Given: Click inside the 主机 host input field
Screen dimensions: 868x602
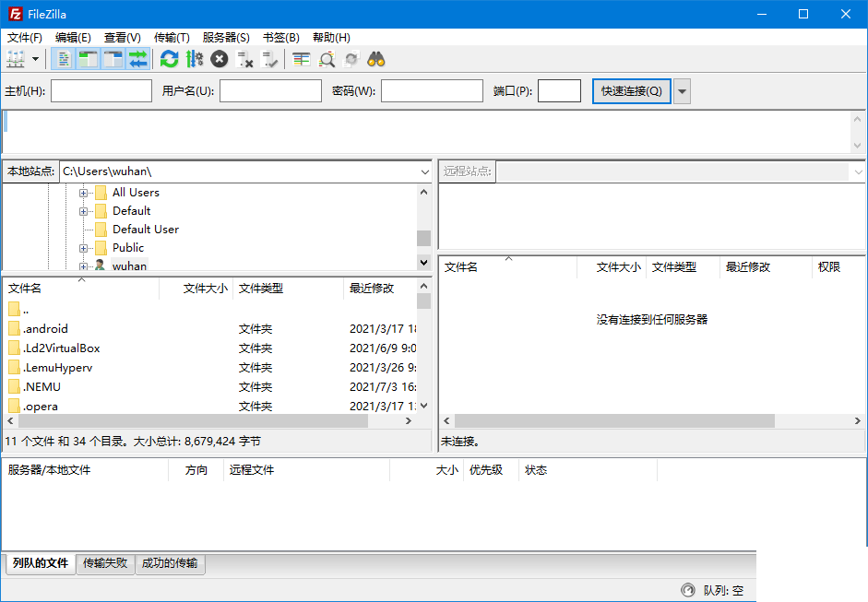Looking at the screenshot, I should tap(101, 90).
